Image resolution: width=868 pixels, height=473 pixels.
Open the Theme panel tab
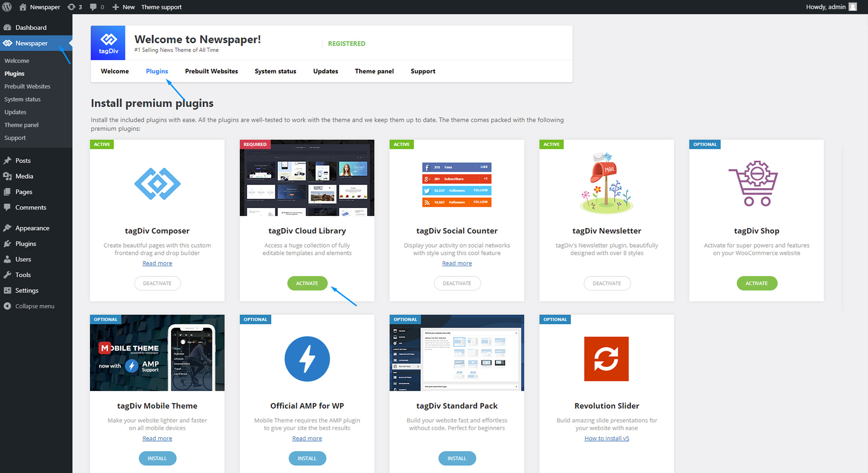click(x=374, y=71)
